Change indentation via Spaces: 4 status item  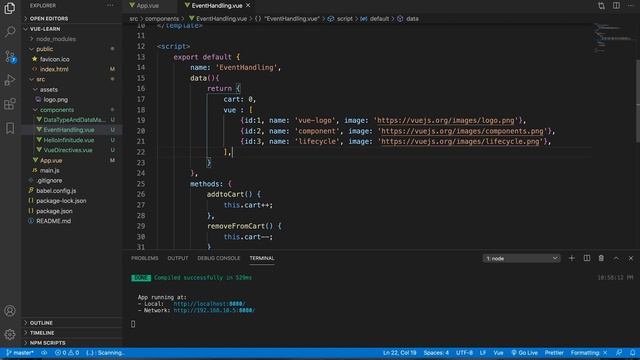(436, 353)
